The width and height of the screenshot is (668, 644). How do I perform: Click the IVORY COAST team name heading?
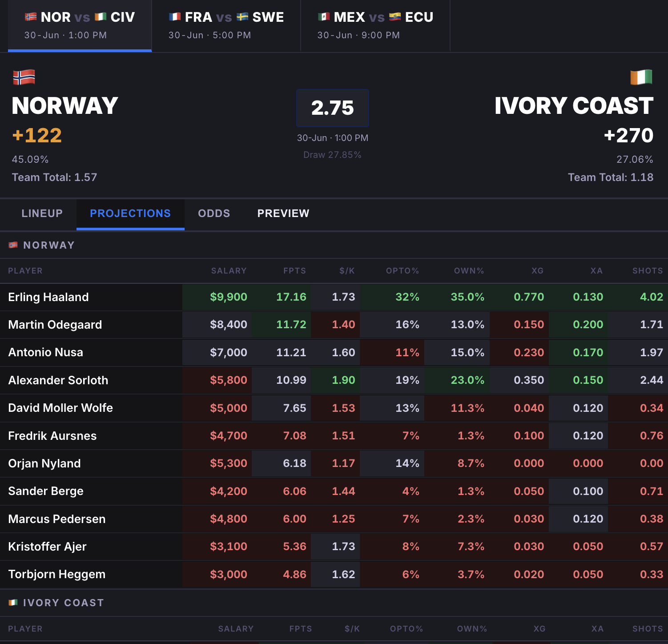point(574,106)
